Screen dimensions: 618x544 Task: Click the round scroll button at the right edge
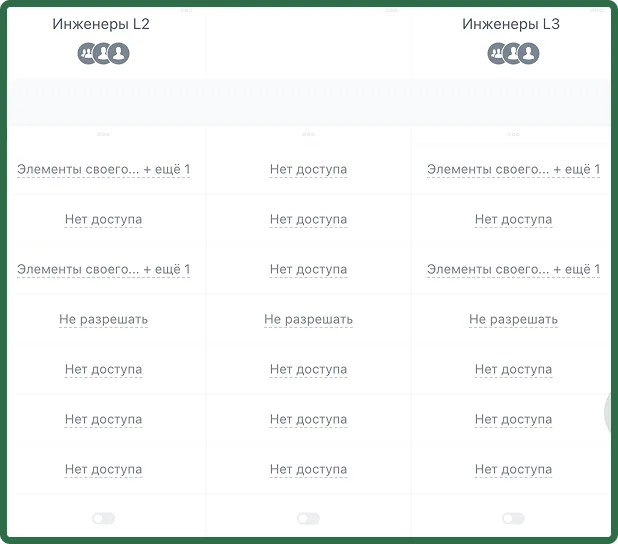(x=610, y=412)
